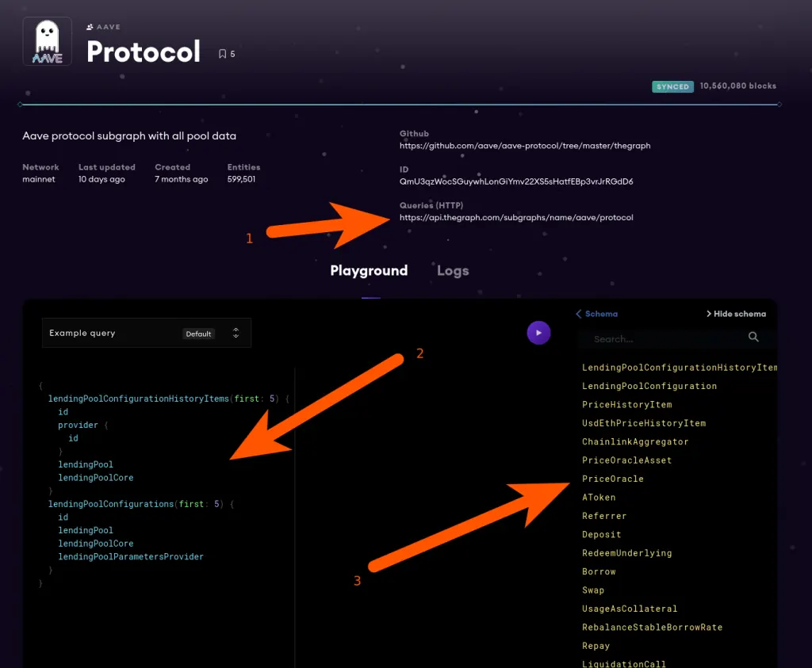Focus the schema Search field

click(x=668, y=339)
